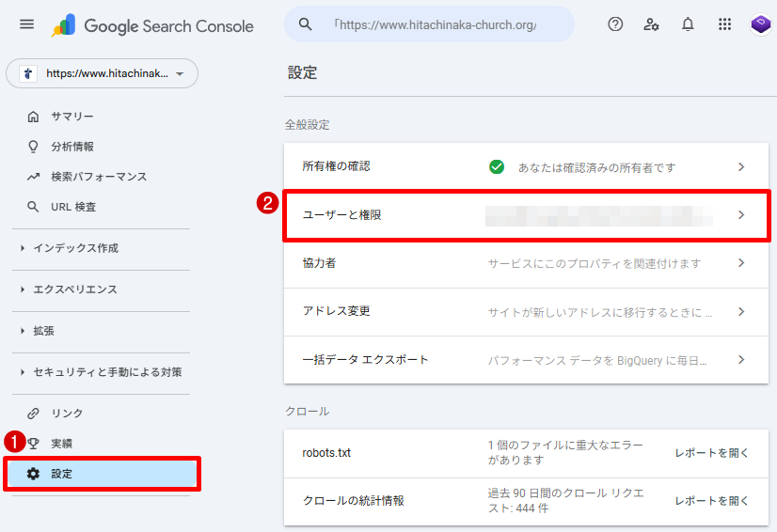Image resolution: width=777 pixels, height=532 pixels.
Task: Open the ユーザーと権限 settings row
Action: click(x=526, y=215)
